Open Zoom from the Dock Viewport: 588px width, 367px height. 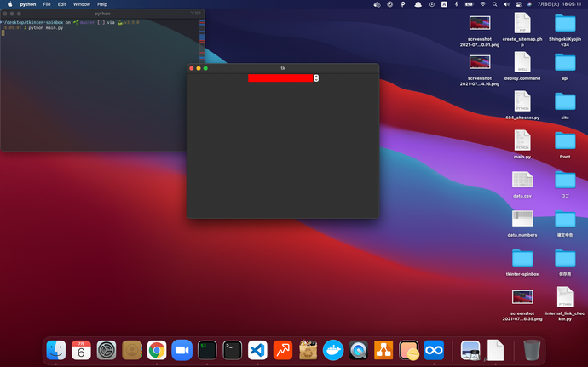click(x=182, y=350)
